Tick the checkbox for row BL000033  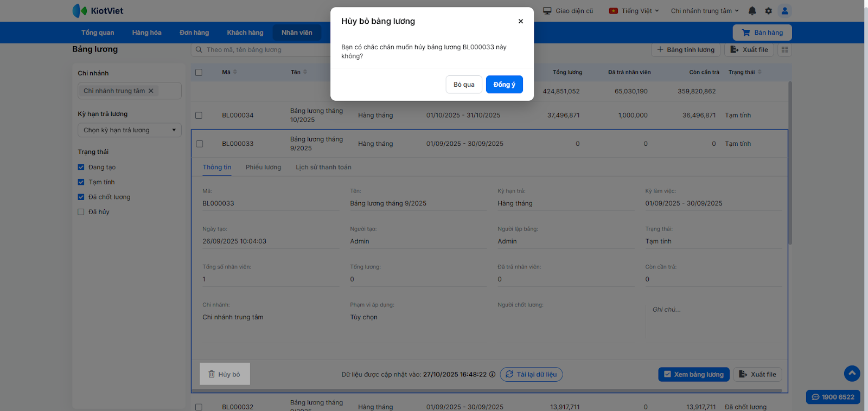pyautogui.click(x=199, y=144)
